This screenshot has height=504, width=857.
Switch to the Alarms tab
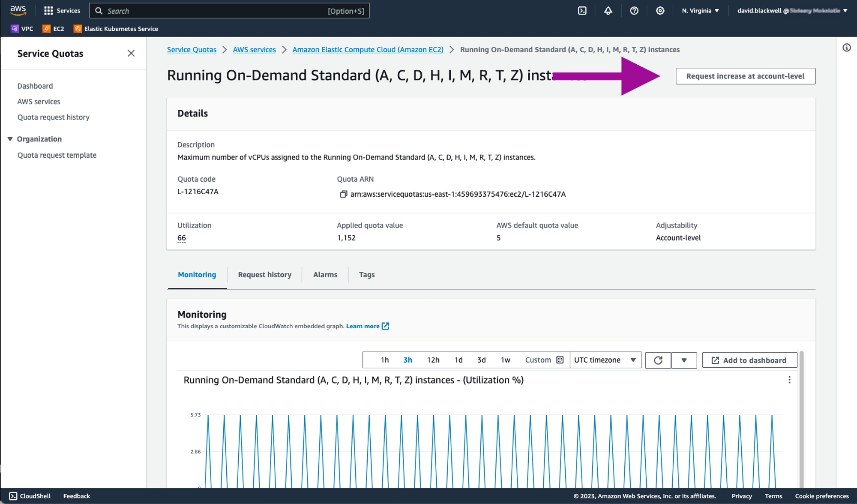[x=325, y=275]
